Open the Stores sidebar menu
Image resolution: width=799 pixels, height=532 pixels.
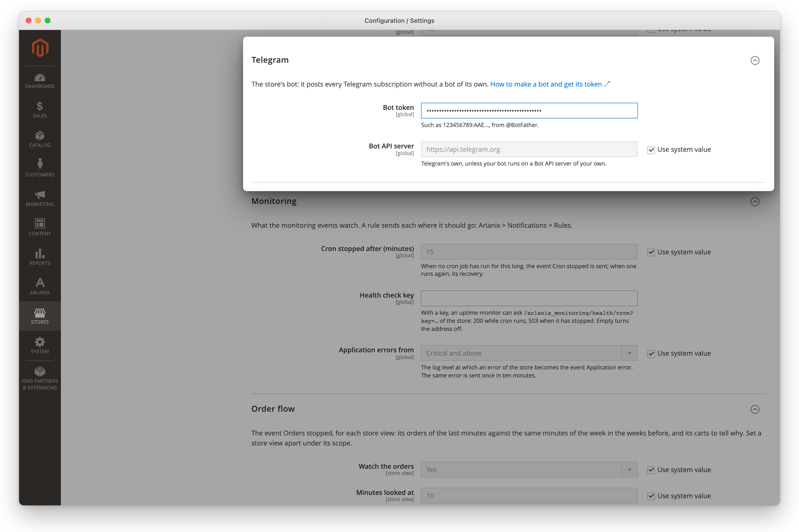(40, 316)
